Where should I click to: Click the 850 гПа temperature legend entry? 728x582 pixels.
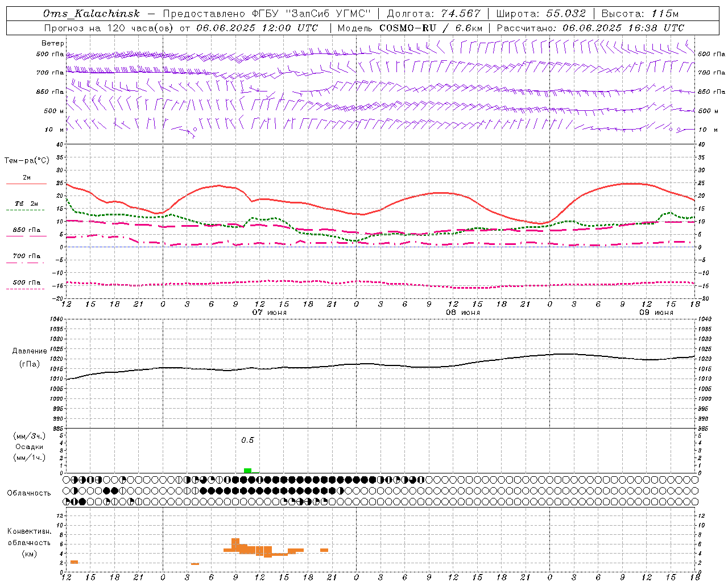tap(26, 230)
